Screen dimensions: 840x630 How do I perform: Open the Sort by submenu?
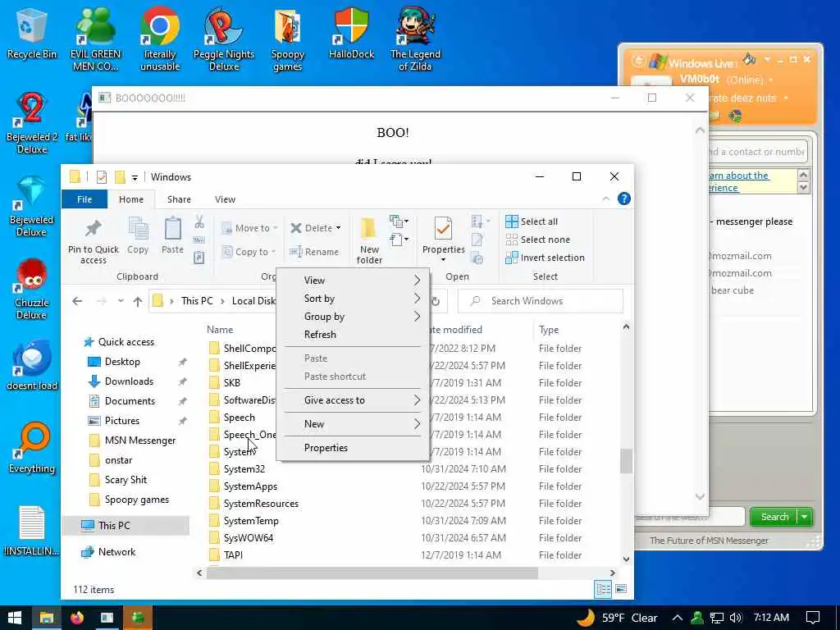tap(353, 299)
